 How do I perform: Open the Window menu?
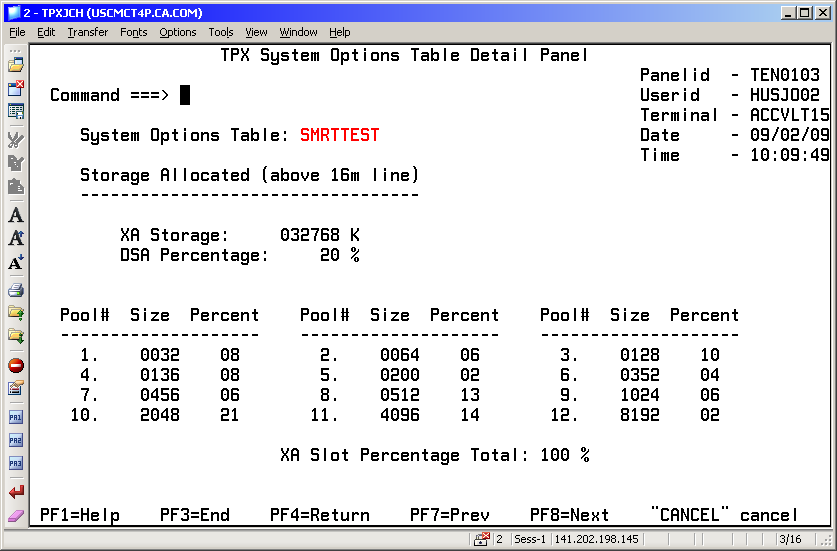coord(298,32)
